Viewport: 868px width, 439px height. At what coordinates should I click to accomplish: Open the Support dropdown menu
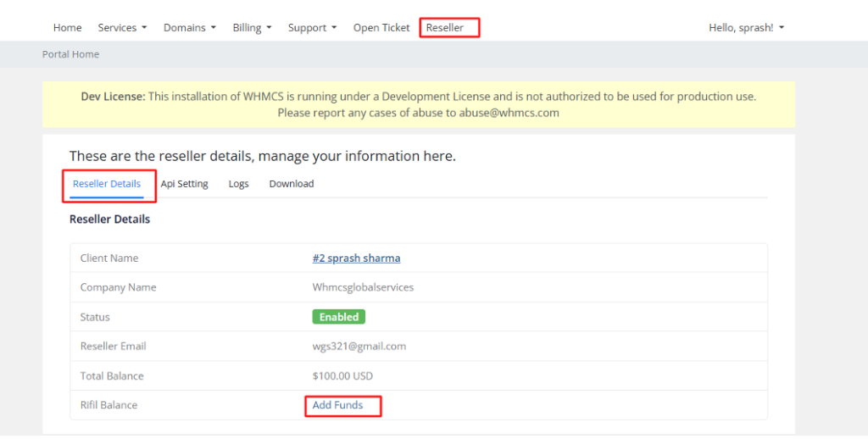point(312,28)
